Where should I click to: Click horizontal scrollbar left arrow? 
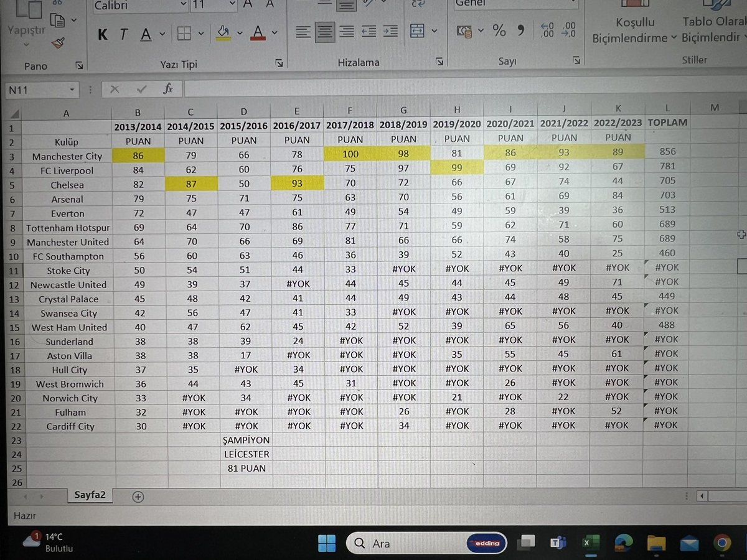coord(702,496)
